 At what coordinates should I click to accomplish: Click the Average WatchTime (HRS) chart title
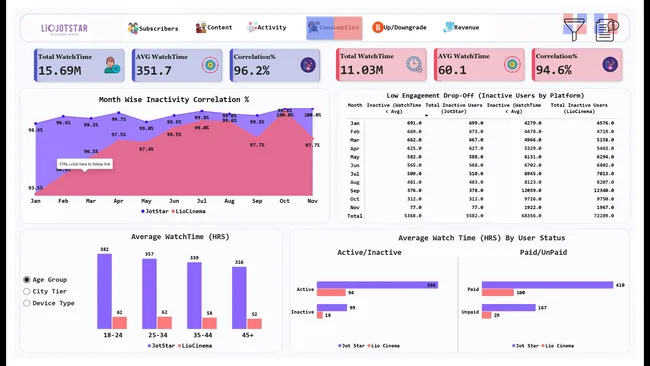pyautogui.click(x=180, y=237)
